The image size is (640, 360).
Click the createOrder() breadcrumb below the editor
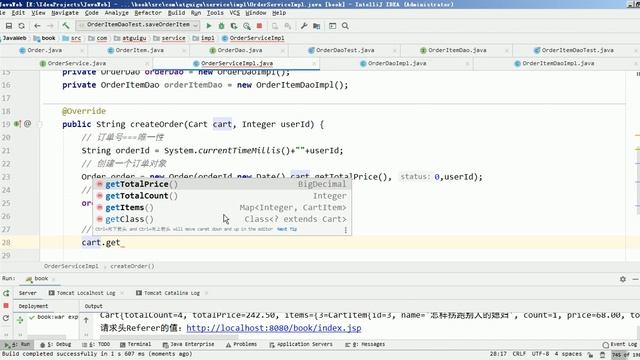[x=132, y=266]
